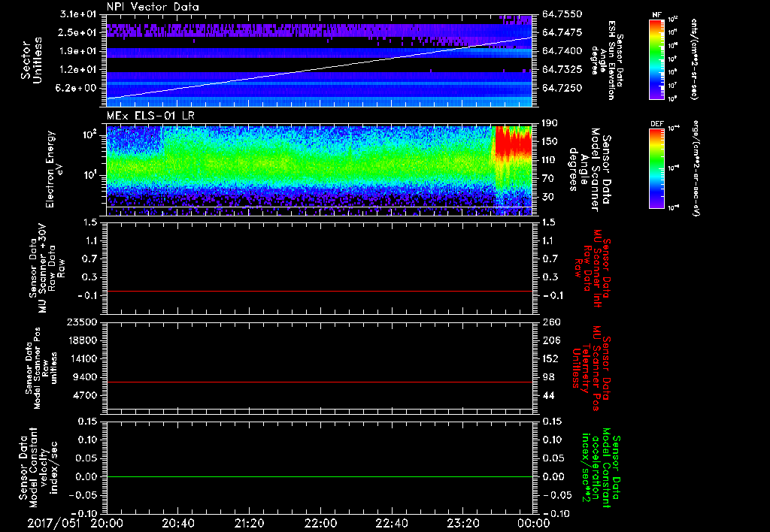Click the red high-flux burst in ELS spectrogram
The image size is (770, 532).
(x=511, y=143)
